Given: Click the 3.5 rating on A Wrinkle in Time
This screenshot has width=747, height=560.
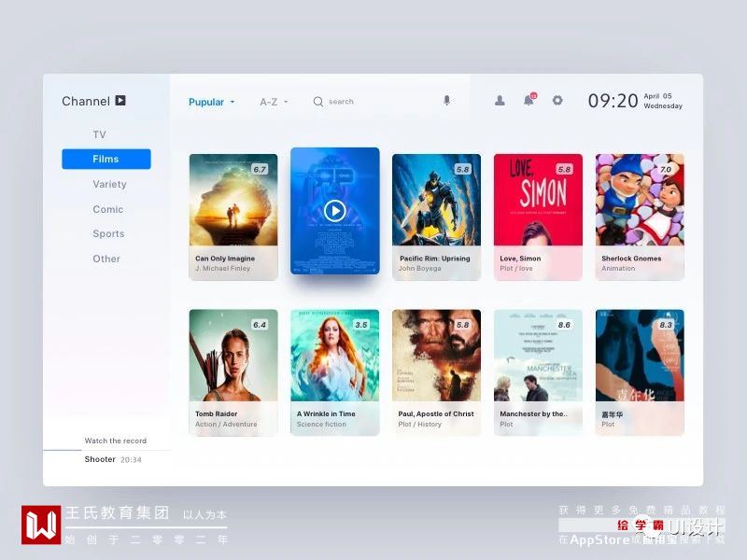Looking at the screenshot, I should (x=361, y=325).
